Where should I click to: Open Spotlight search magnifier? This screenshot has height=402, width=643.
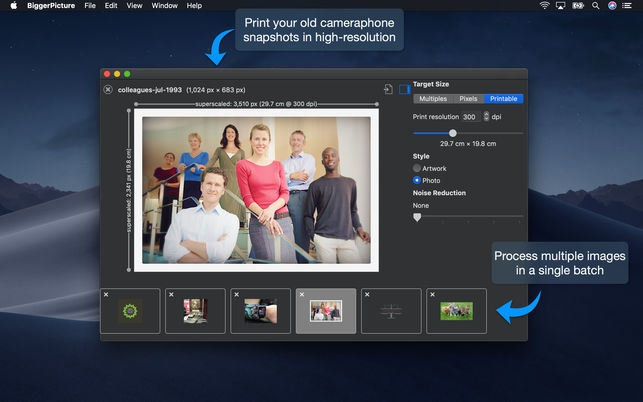(x=595, y=5)
